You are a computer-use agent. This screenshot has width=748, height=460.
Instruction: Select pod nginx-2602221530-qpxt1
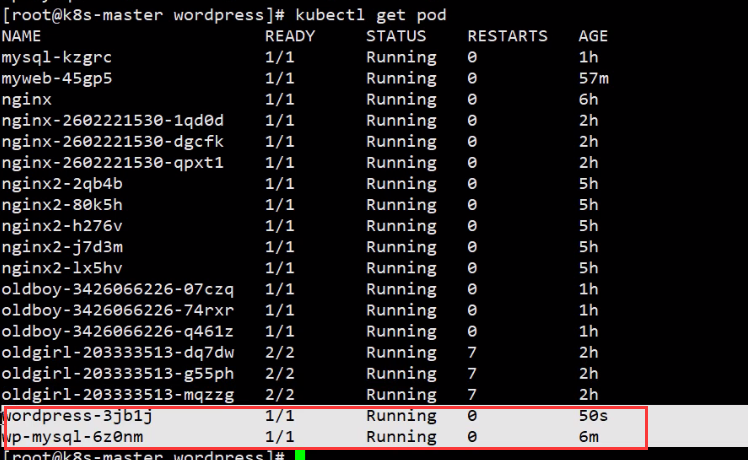coord(113,163)
